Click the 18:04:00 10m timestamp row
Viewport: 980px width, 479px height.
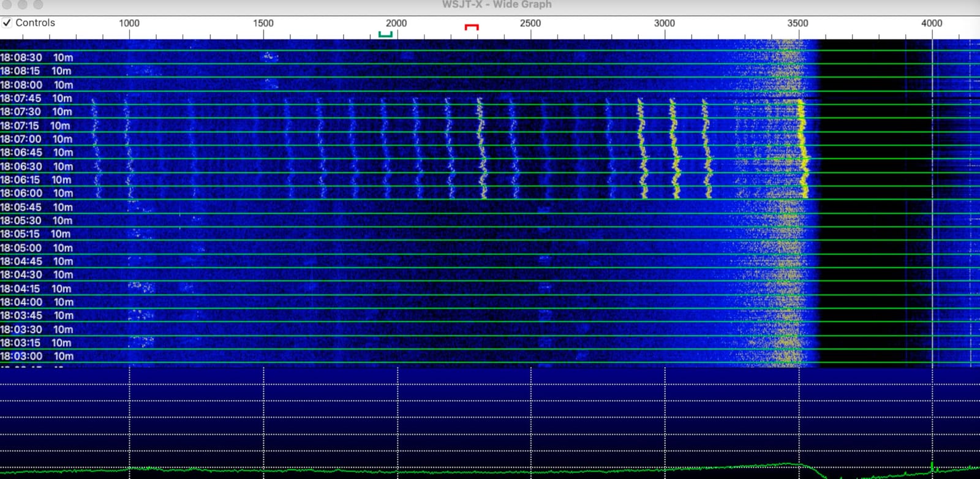tap(37, 302)
